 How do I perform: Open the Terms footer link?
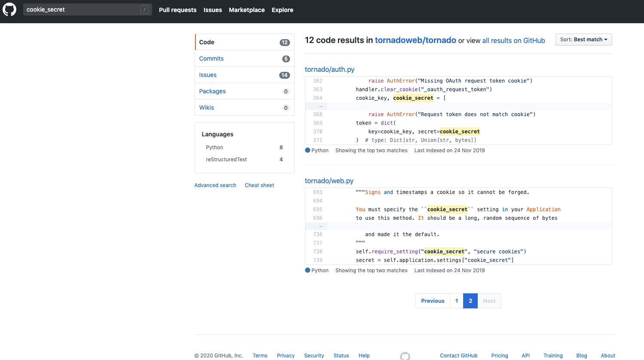tap(260, 356)
